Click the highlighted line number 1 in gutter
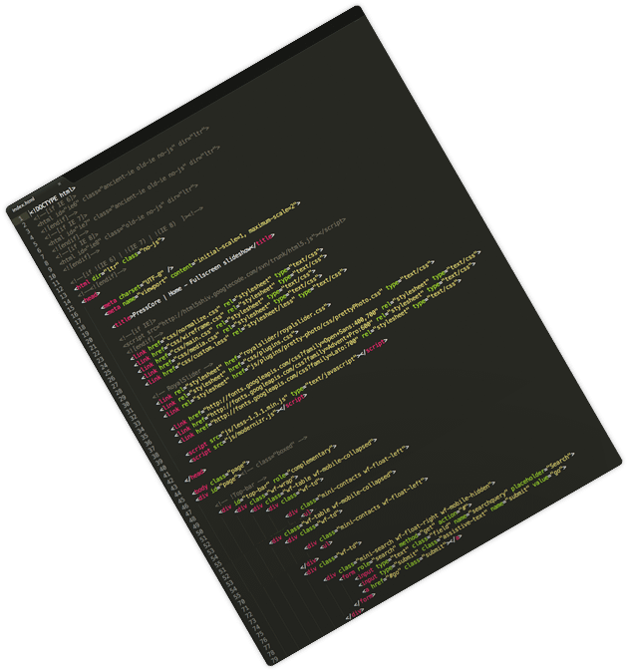Viewport: 628px width, 672px height. pyautogui.click(x=19, y=218)
